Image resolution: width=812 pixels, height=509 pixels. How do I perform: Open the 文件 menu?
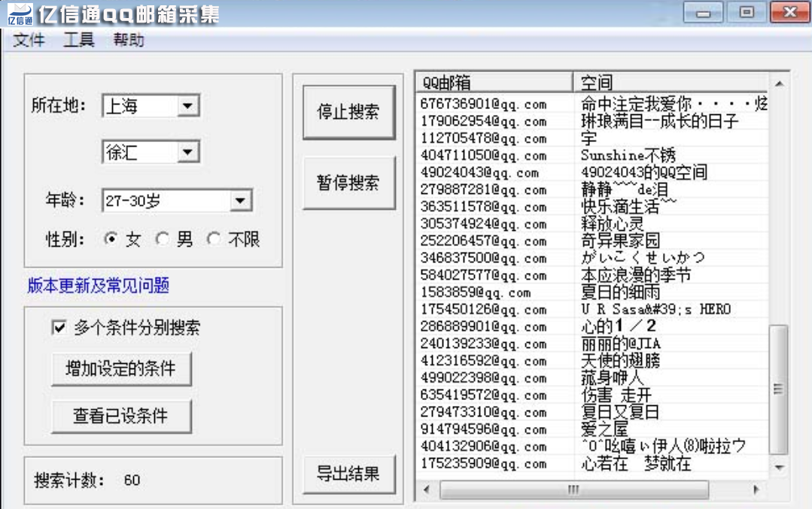tap(29, 41)
